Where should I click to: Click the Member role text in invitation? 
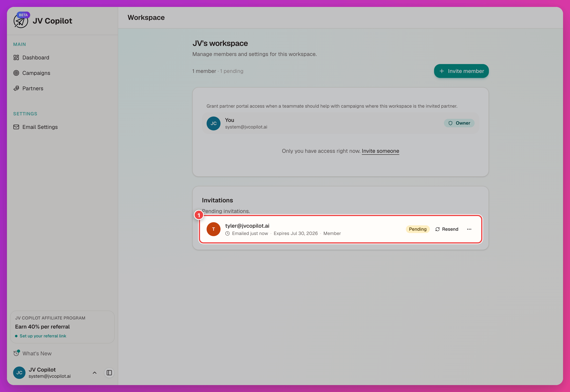[332, 234]
